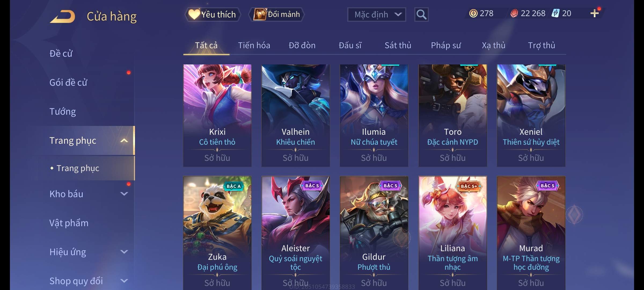Open Yêu thích heart favorites
Image resolution: width=644 pixels, height=290 pixels.
[213, 15]
